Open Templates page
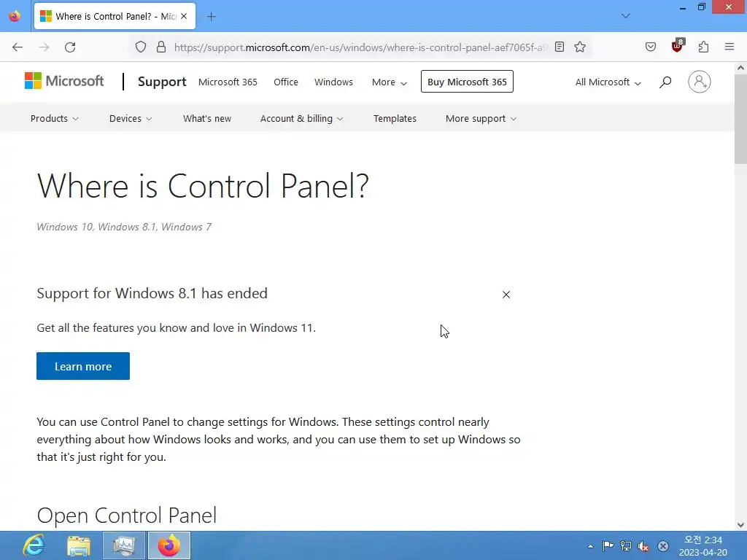Viewport: 747px width, 560px height. [395, 119]
